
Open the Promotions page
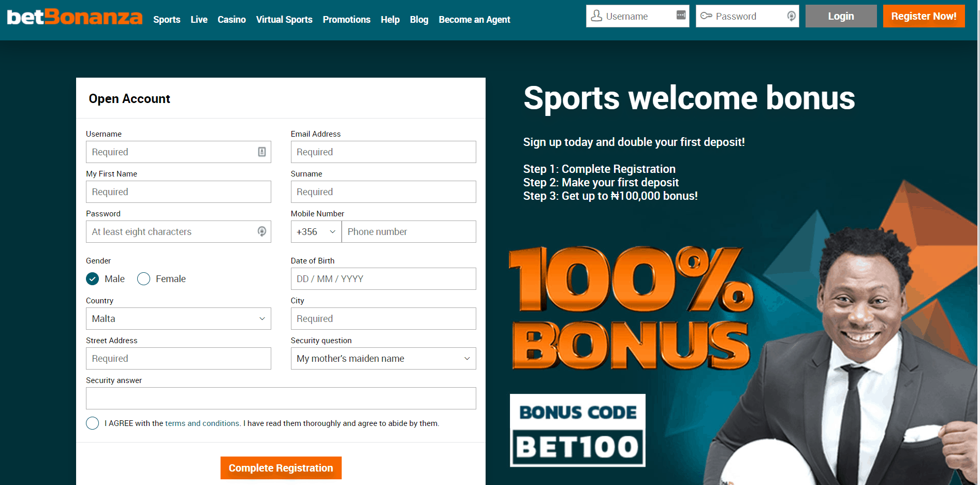[x=346, y=20]
